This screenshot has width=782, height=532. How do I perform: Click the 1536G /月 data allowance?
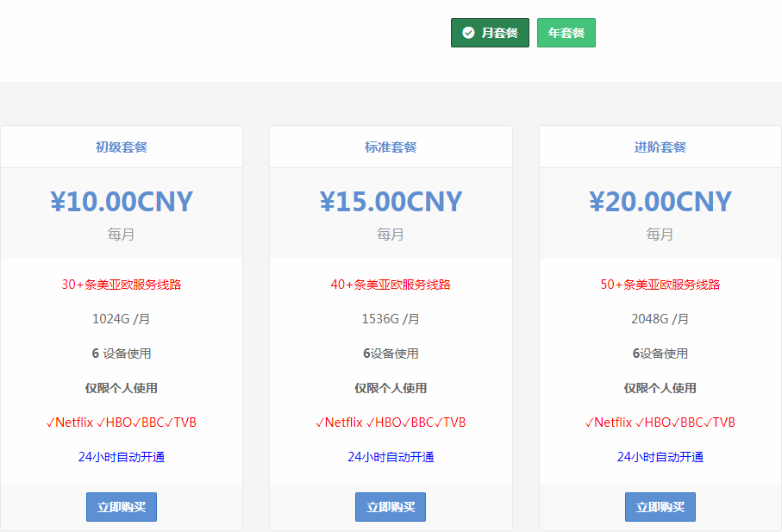391,319
